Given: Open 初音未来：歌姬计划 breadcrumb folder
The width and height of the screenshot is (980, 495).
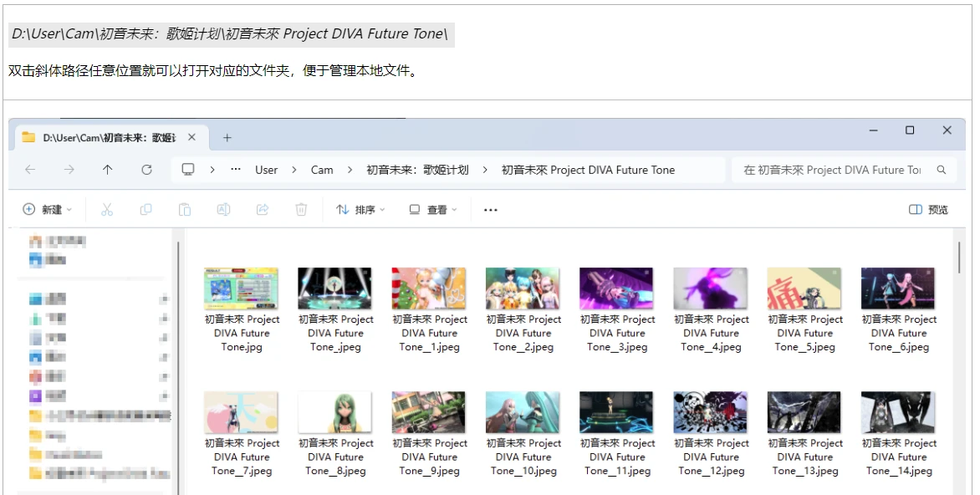Looking at the screenshot, I should coord(417,170).
